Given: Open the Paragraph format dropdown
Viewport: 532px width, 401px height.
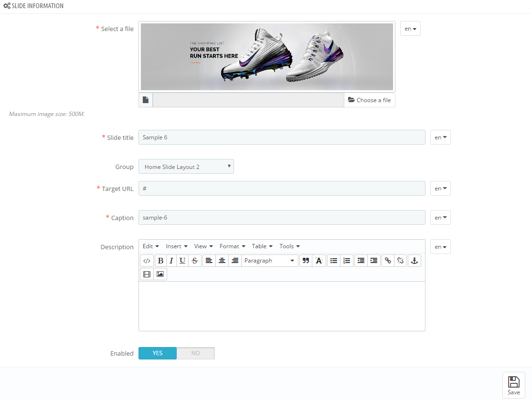Looking at the screenshot, I should click(x=270, y=261).
